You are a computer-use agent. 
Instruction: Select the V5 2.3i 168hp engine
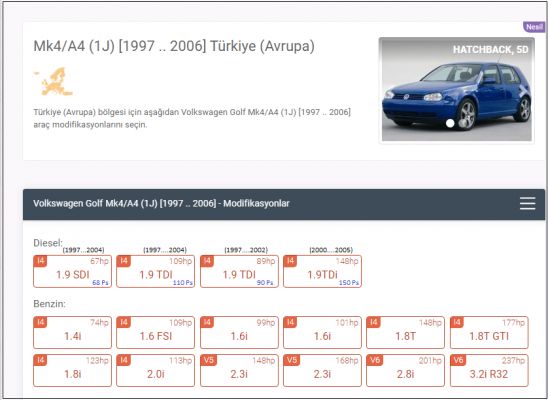click(x=322, y=371)
